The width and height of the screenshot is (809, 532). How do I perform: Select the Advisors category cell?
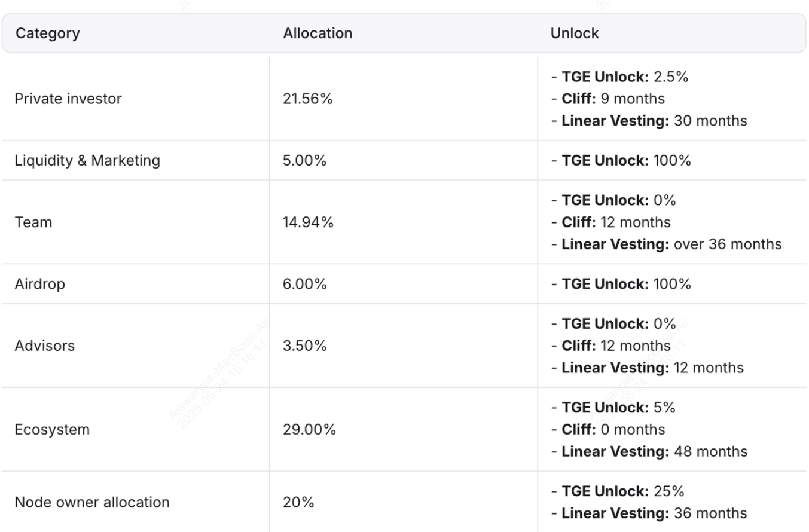pos(45,346)
